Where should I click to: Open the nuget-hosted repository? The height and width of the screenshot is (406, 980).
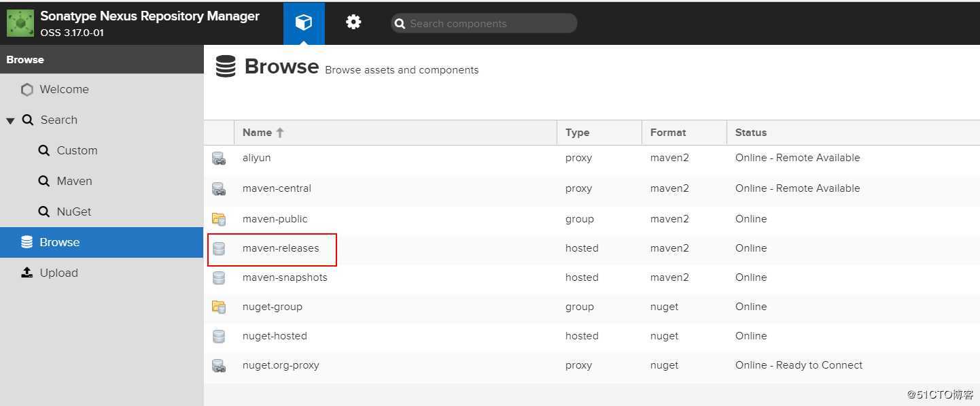tap(275, 336)
